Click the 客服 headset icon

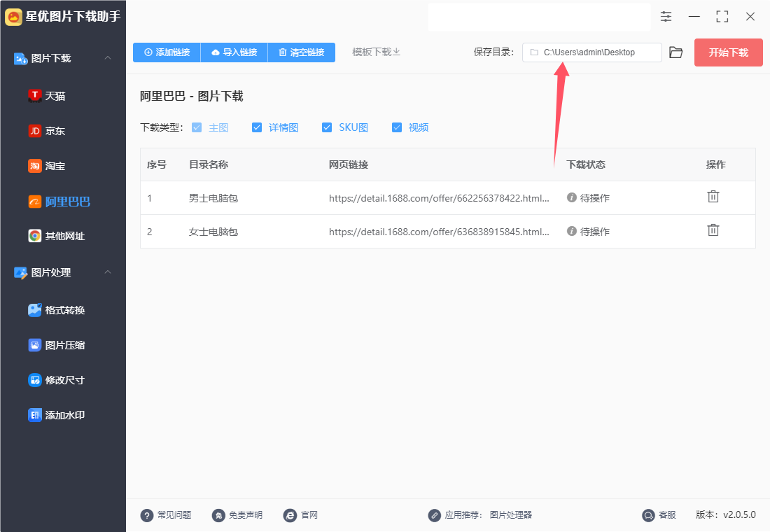click(649, 515)
